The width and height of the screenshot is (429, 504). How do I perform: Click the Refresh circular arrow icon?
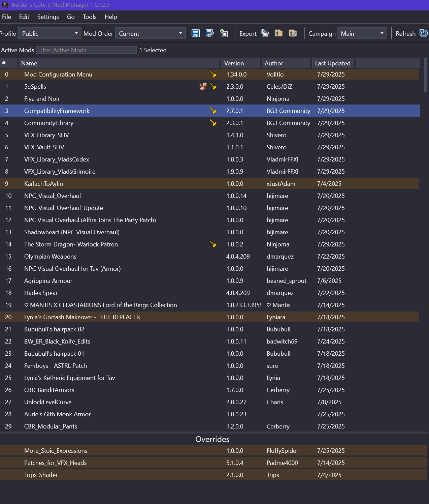pyautogui.click(x=424, y=33)
